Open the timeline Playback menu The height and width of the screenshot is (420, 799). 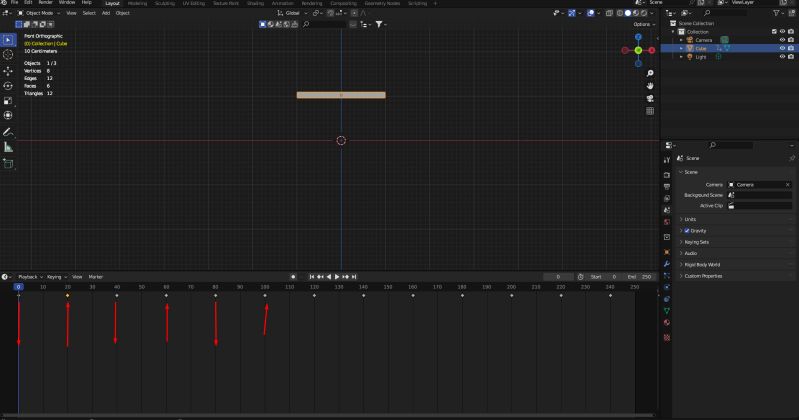coord(30,277)
